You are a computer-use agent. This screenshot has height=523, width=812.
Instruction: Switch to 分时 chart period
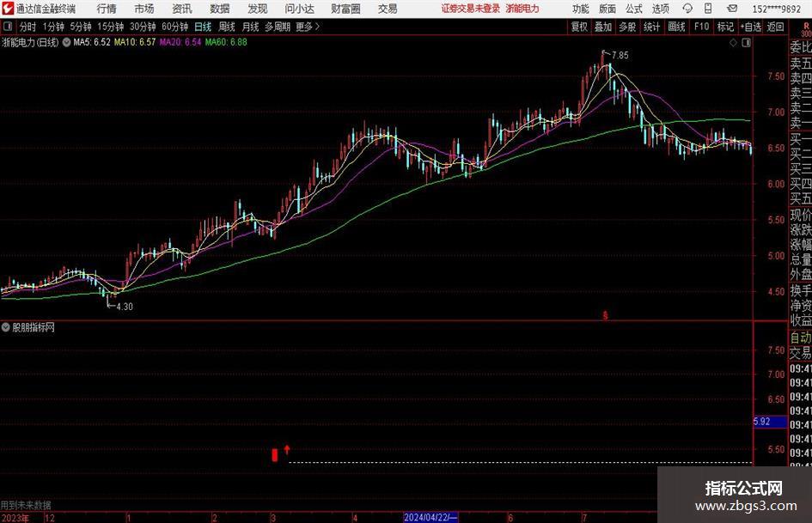[x=28, y=27]
